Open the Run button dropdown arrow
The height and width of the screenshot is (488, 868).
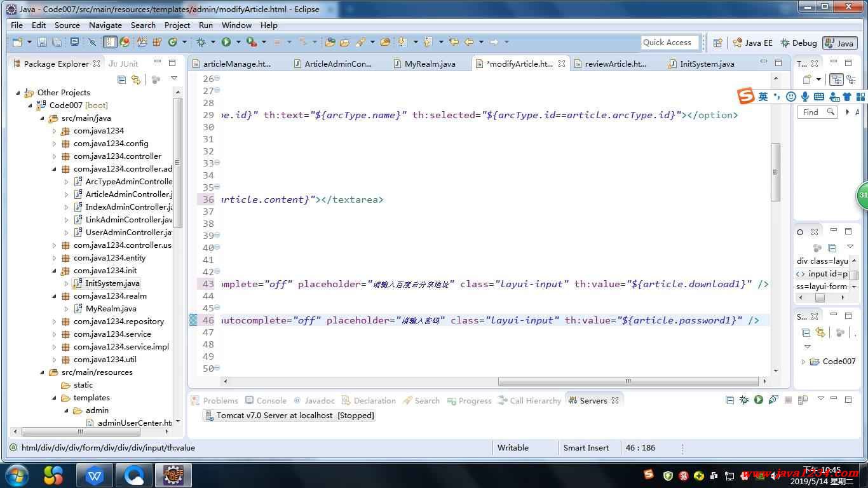click(238, 43)
